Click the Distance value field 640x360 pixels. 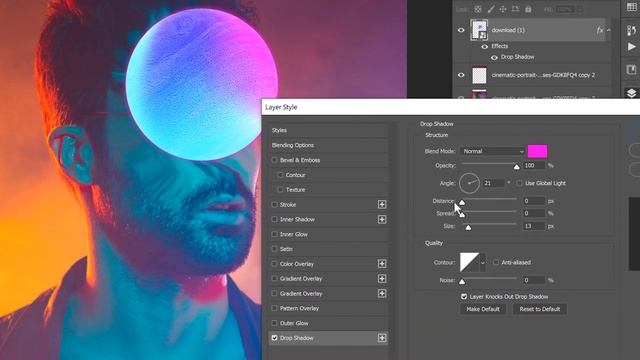[x=534, y=201]
